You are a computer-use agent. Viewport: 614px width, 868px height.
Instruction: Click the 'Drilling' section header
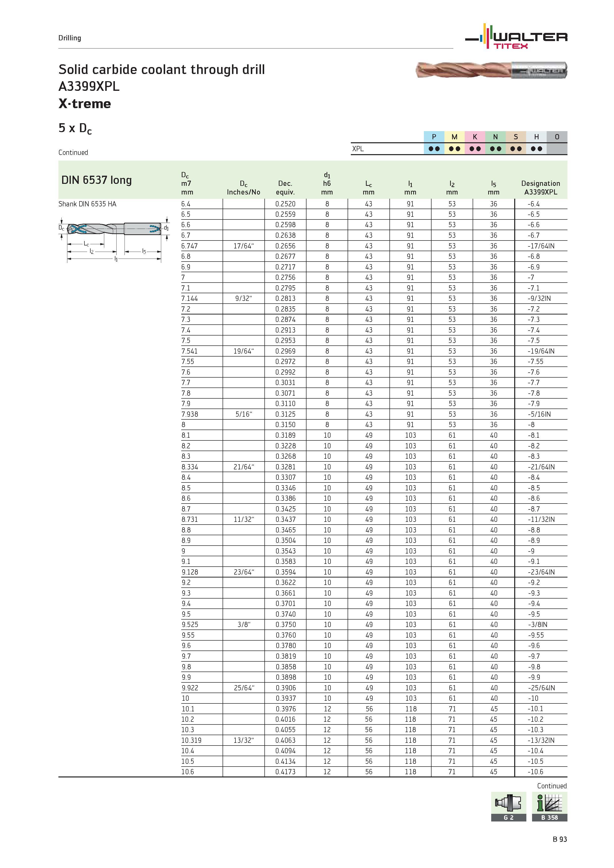click(70, 38)
